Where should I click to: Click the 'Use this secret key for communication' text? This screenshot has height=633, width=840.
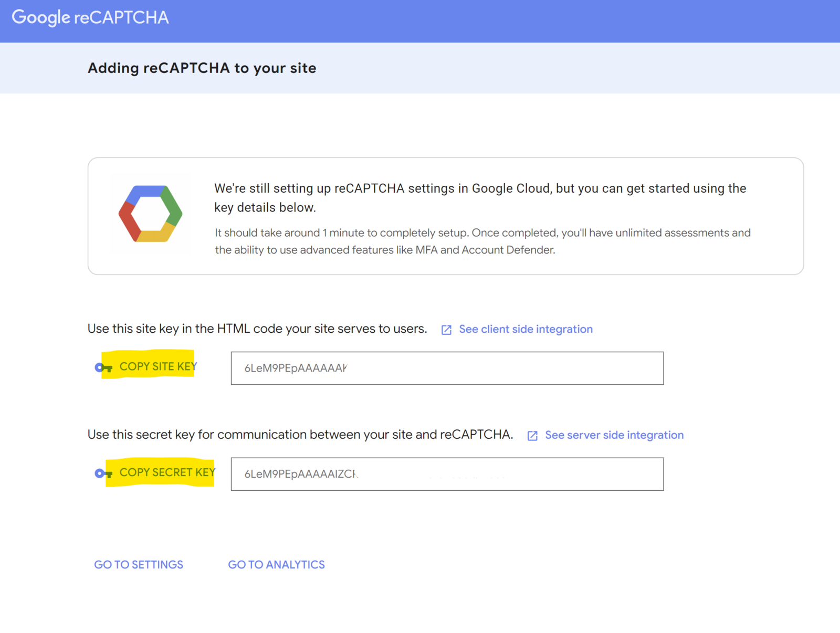[300, 435]
